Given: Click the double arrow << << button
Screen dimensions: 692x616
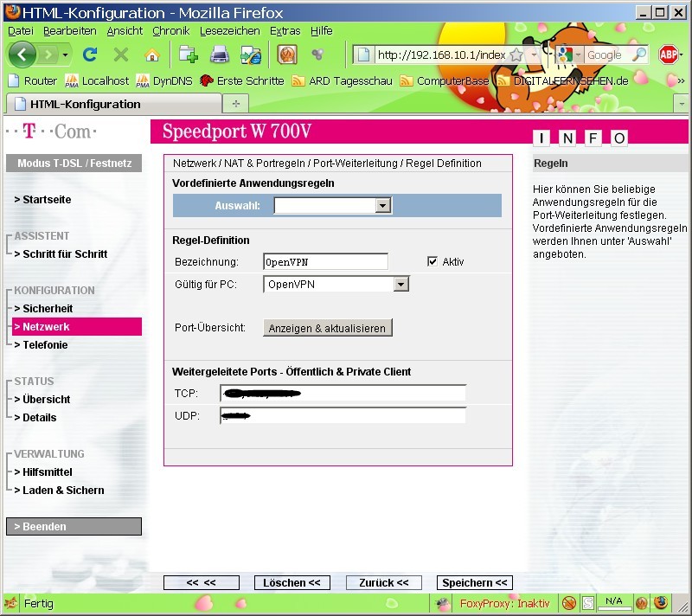Looking at the screenshot, I should 202,582.
